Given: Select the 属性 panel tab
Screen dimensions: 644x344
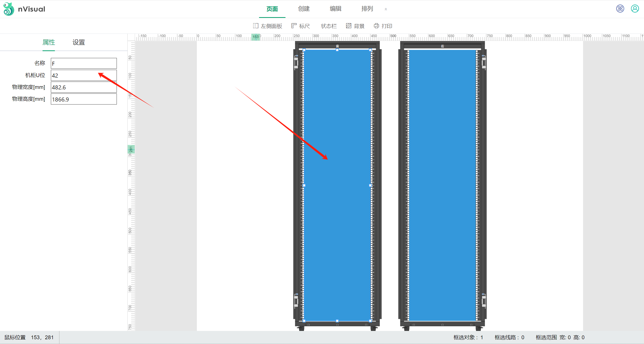Looking at the screenshot, I should tap(49, 42).
